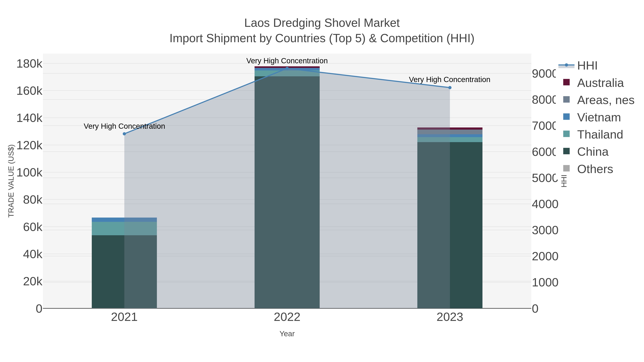This screenshot has height=362, width=644.
Task: Click the 180k y-axis tick label
Action: pyautogui.click(x=30, y=64)
